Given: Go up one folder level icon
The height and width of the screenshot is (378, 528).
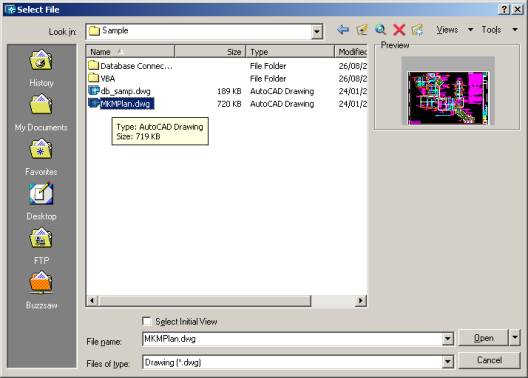Looking at the screenshot, I should point(362,30).
